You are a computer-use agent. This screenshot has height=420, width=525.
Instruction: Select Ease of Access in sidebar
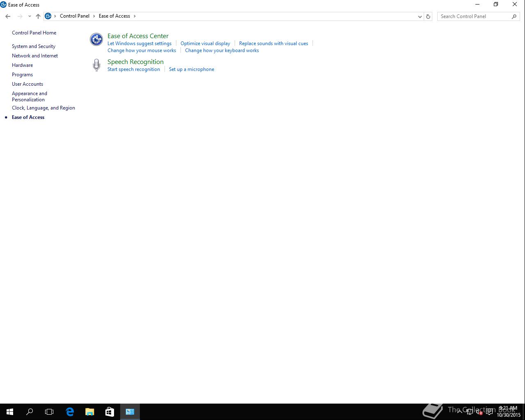[28, 117]
